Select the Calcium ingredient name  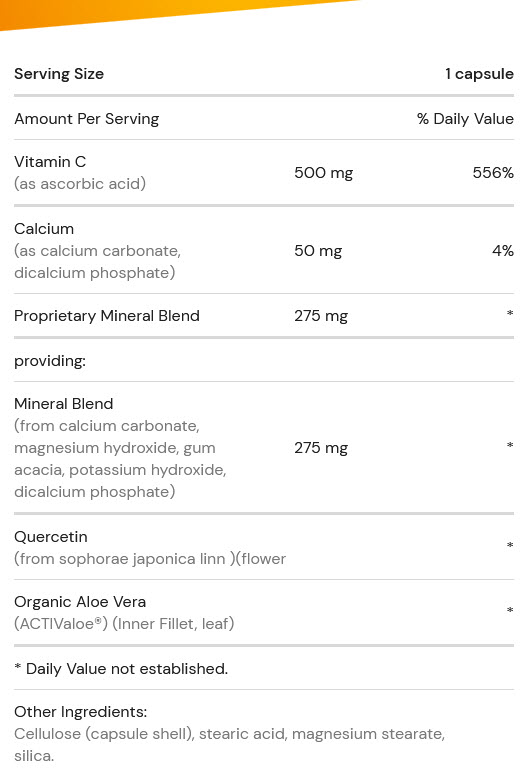point(44,229)
